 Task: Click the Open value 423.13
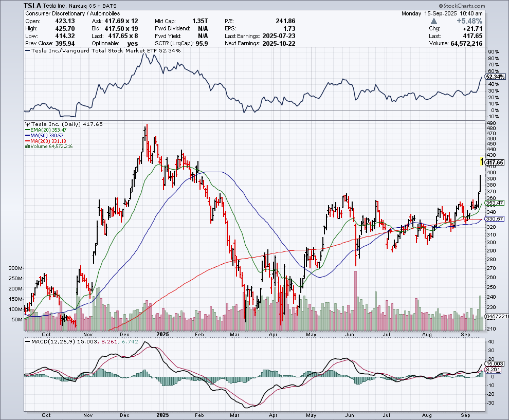65,21
